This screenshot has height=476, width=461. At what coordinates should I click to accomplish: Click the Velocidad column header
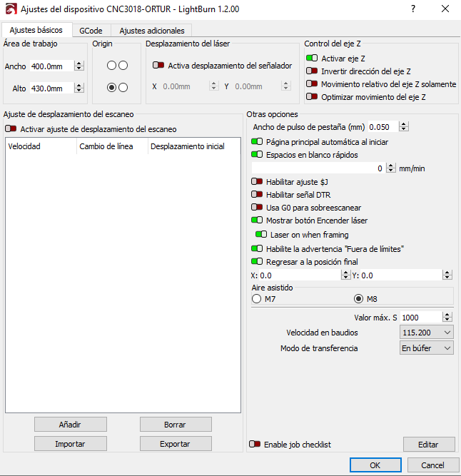click(x=41, y=146)
